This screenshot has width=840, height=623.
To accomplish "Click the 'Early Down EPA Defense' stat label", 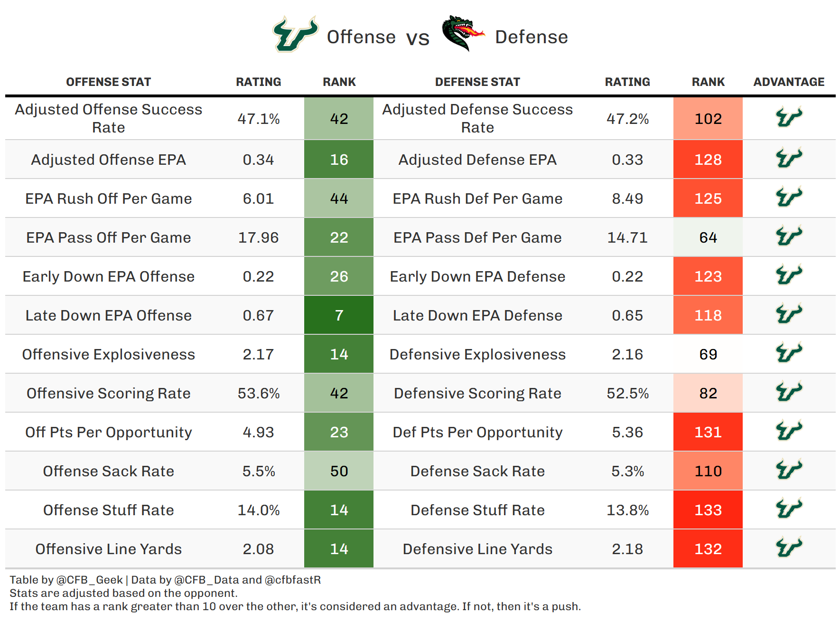I will pos(477,276).
